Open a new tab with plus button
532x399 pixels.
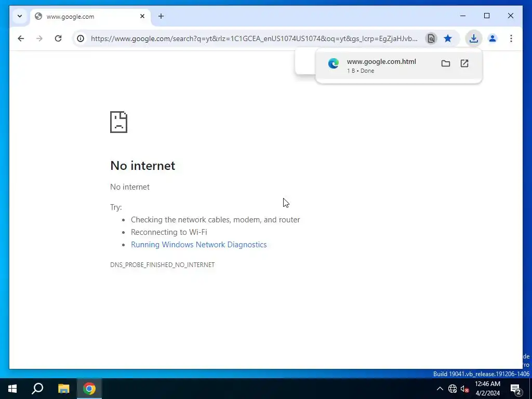161,16
